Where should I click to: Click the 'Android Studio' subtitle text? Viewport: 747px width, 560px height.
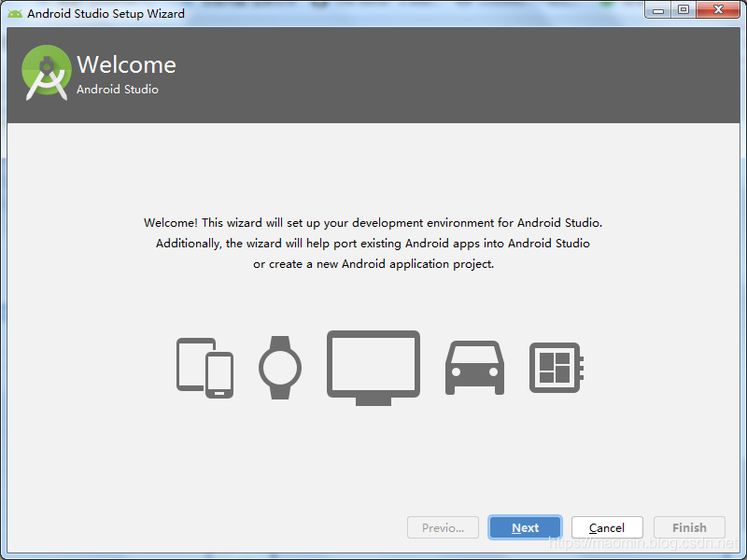tap(118, 90)
